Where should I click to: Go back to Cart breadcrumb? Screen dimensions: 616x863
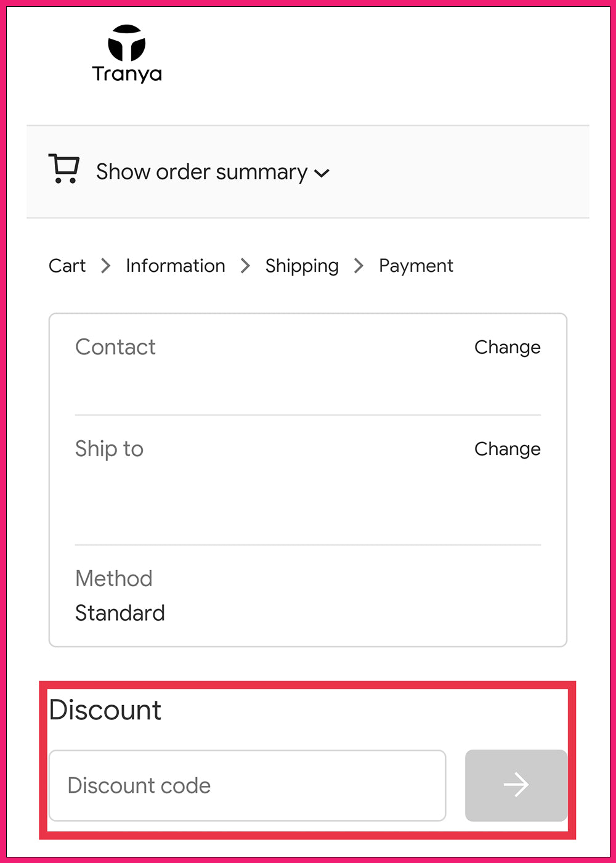coord(67,266)
